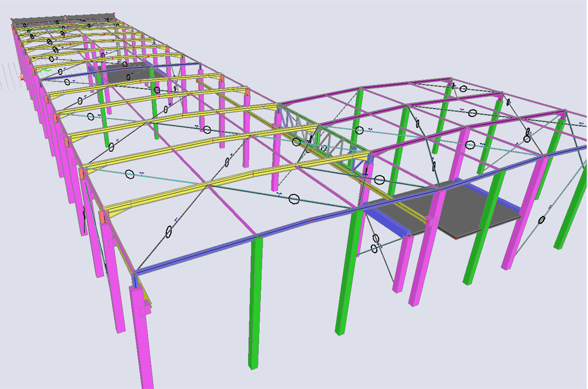Select the front-most yellow roof rafter

coord(172,193)
